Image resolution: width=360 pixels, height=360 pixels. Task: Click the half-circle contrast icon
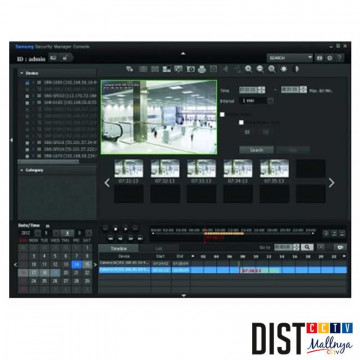pyautogui.click(x=296, y=69)
